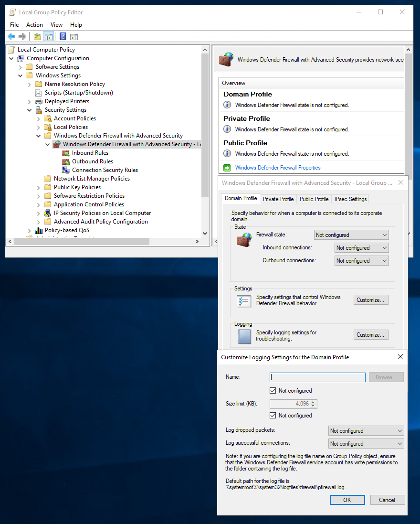Click the Forward arrow toolbar icon
420x524 pixels.
click(22, 36)
